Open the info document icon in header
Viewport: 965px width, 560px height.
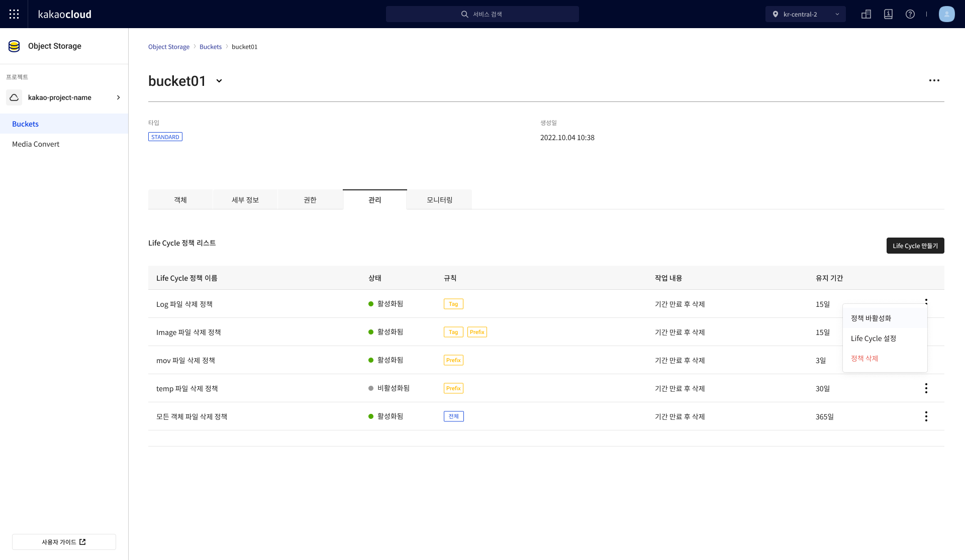pos(888,14)
